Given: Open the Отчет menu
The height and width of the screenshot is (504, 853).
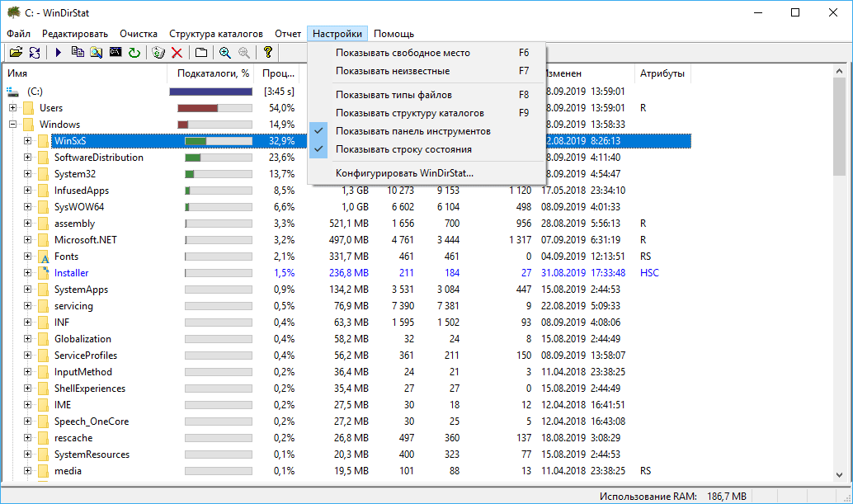Looking at the screenshot, I should point(288,34).
